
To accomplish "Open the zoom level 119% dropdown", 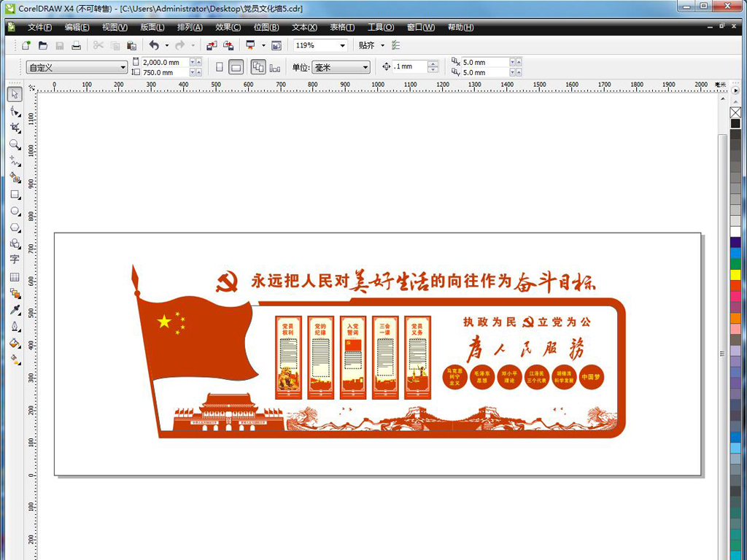I will coord(343,45).
